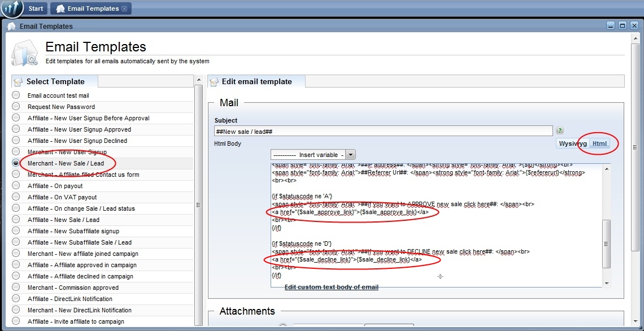Switch to the Start tab

pos(35,8)
